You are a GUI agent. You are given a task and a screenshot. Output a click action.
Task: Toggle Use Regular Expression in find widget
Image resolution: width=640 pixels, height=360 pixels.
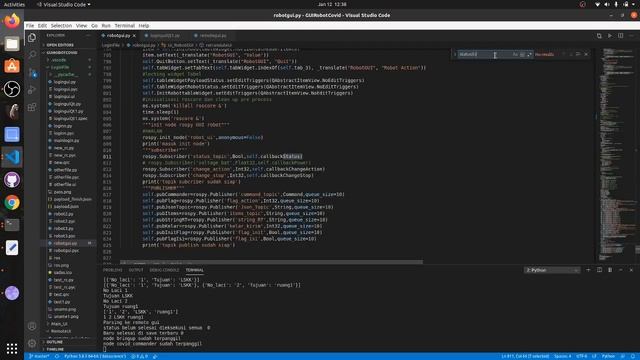(529, 54)
